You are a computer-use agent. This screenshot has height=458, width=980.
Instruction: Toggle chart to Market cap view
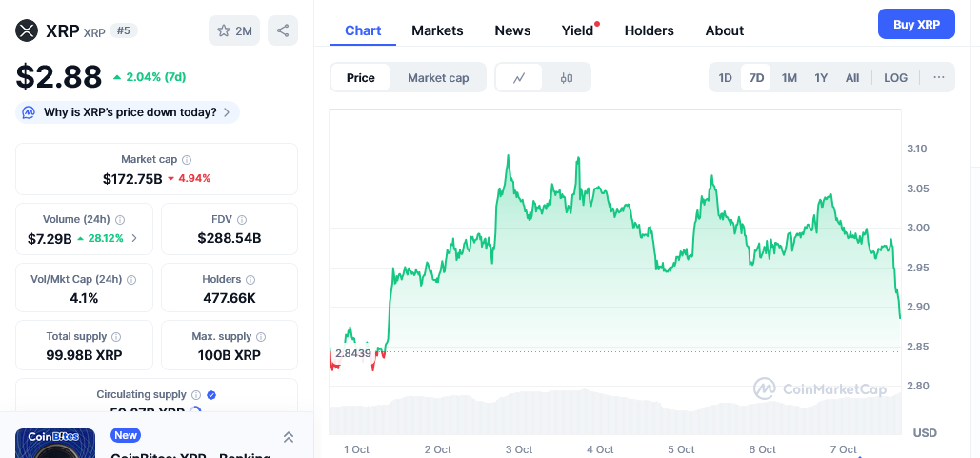(438, 78)
